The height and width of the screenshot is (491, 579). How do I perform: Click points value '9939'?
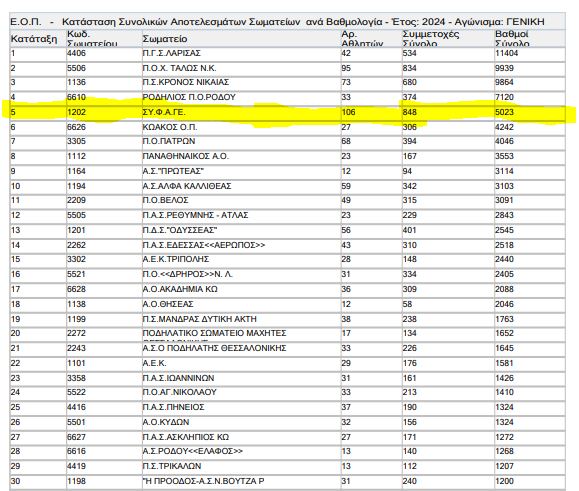[x=504, y=68]
